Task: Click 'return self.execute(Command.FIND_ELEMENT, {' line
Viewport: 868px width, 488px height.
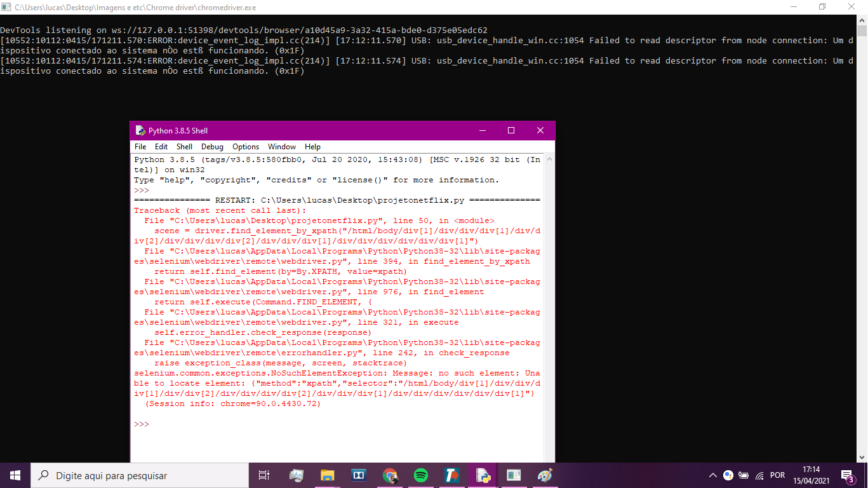Action: [x=263, y=302]
